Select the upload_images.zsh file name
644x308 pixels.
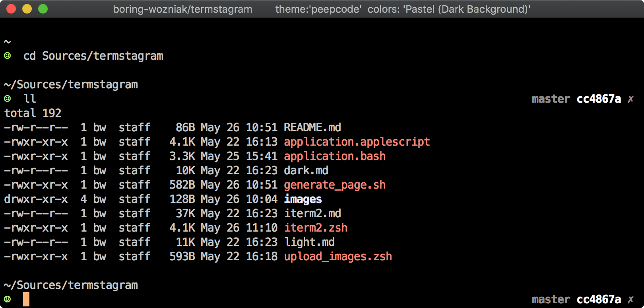[x=338, y=257]
